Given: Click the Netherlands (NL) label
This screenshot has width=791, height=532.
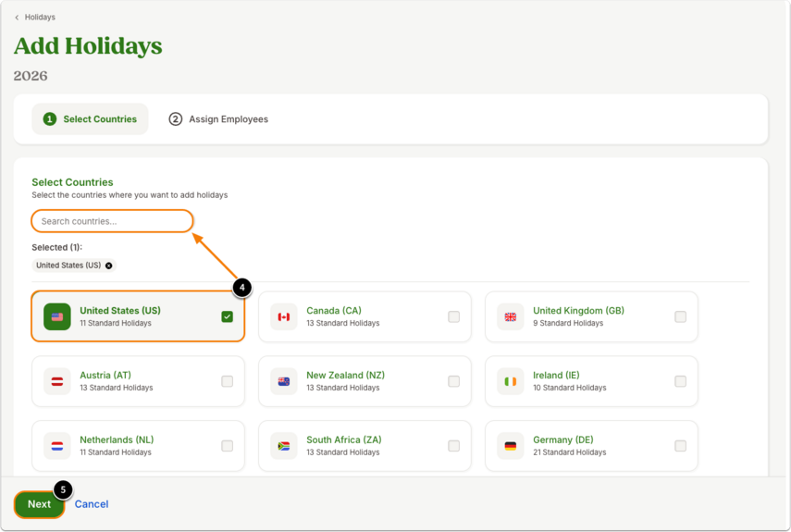Looking at the screenshot, I should pyautogui.click(x=117, y=439).
